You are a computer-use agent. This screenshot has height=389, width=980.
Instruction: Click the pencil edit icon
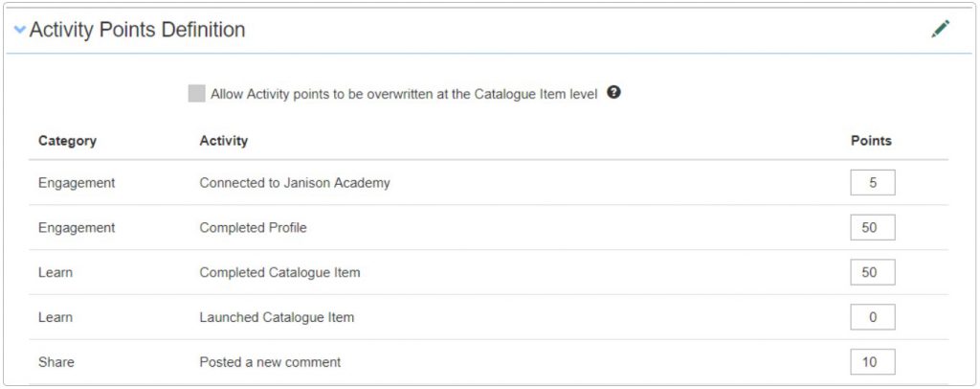(x=940, y=30)
